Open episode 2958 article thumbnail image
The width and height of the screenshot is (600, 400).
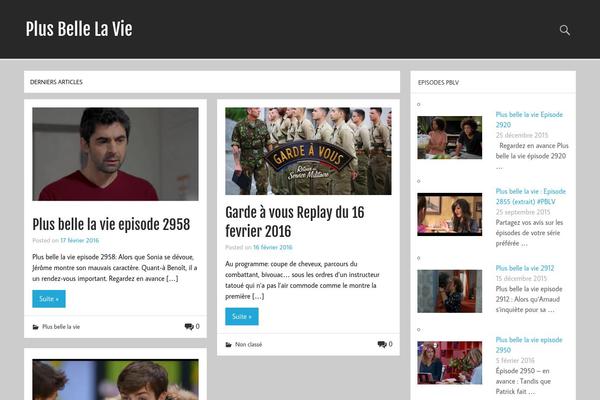pos(115,154)
